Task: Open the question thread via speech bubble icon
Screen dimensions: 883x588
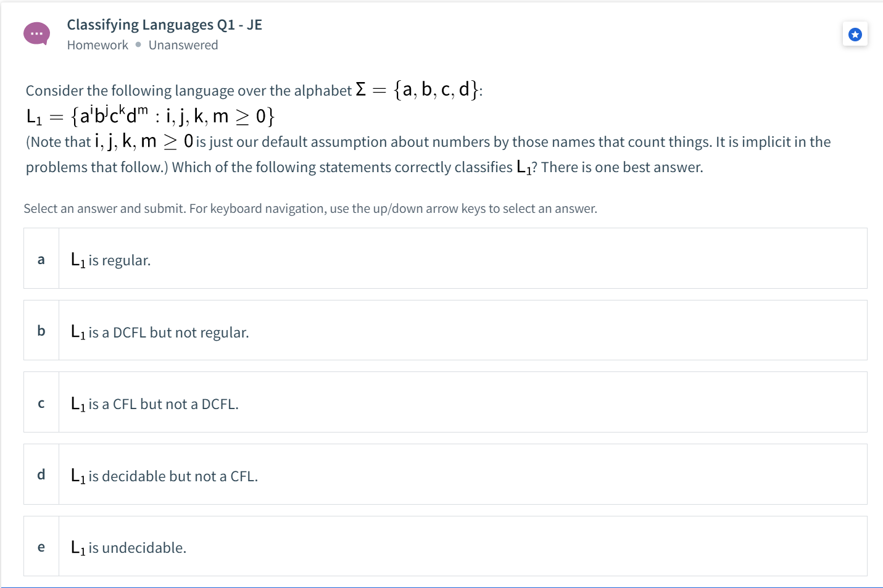Action: pyautogui.click(x=36, y=33)
